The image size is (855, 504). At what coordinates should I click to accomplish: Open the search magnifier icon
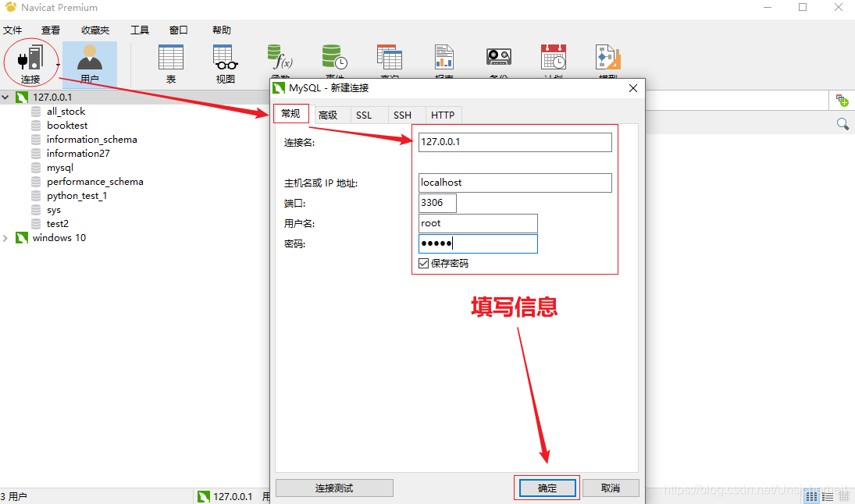click(x=843, y=123)
